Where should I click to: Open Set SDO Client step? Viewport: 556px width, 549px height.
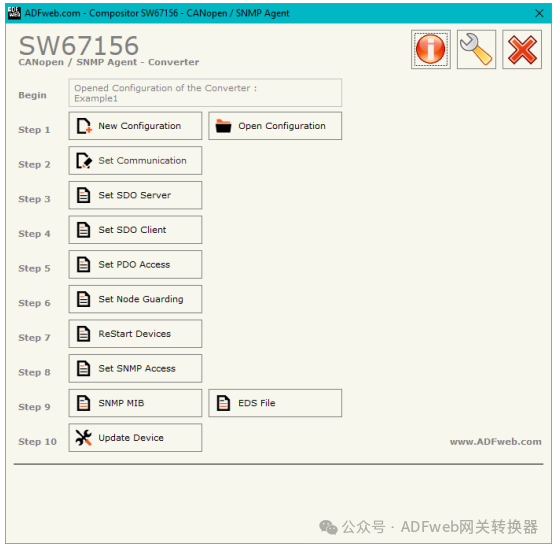tap(135, 230)
